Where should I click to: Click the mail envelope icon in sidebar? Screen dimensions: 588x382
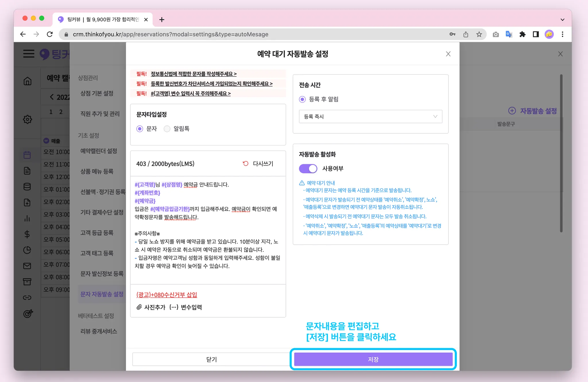(27, 266)
